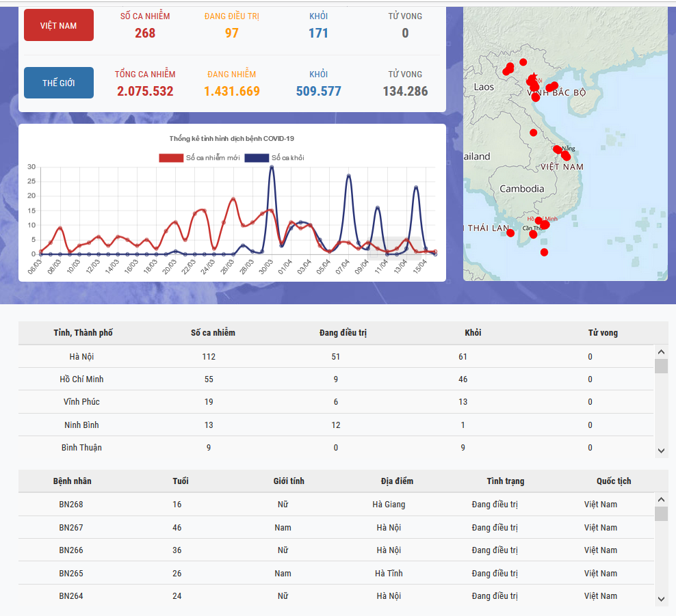Click the northernmost red marker on the map

523,62
